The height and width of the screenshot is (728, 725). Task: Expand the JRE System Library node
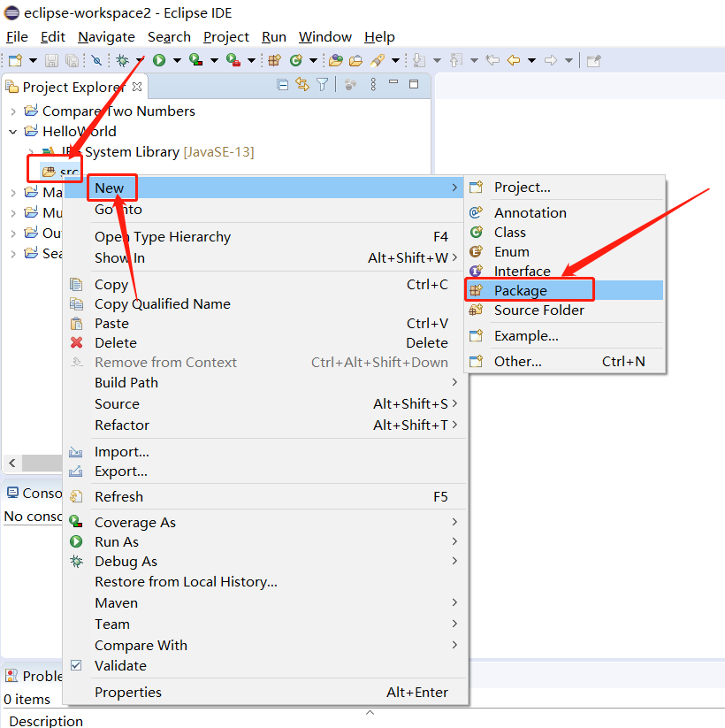coord(31,152)
